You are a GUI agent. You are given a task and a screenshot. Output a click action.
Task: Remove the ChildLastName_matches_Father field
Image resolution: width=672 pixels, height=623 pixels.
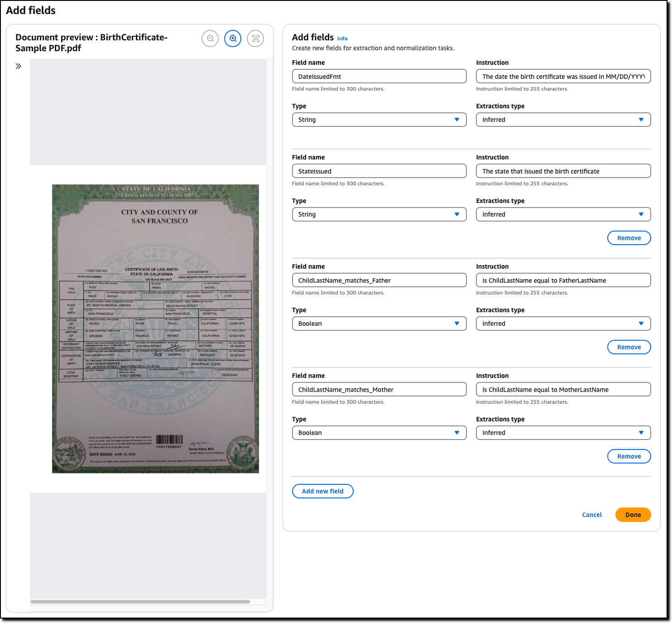coord(629,347)
